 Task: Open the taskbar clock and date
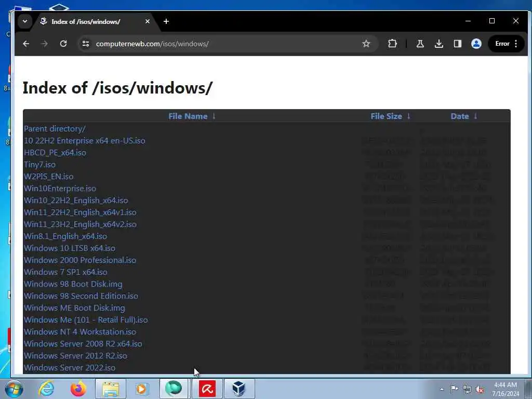click(x=506, y=389)
